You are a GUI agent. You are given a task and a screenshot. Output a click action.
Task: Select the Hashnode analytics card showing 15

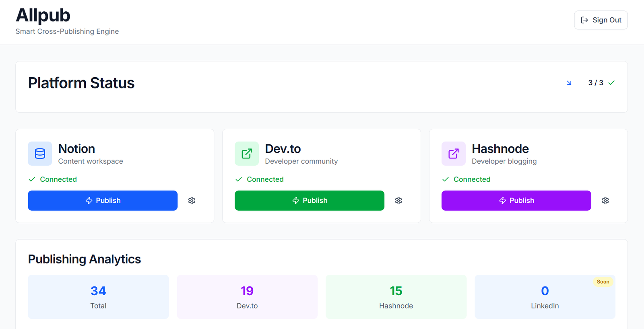(x=396, y=297)
